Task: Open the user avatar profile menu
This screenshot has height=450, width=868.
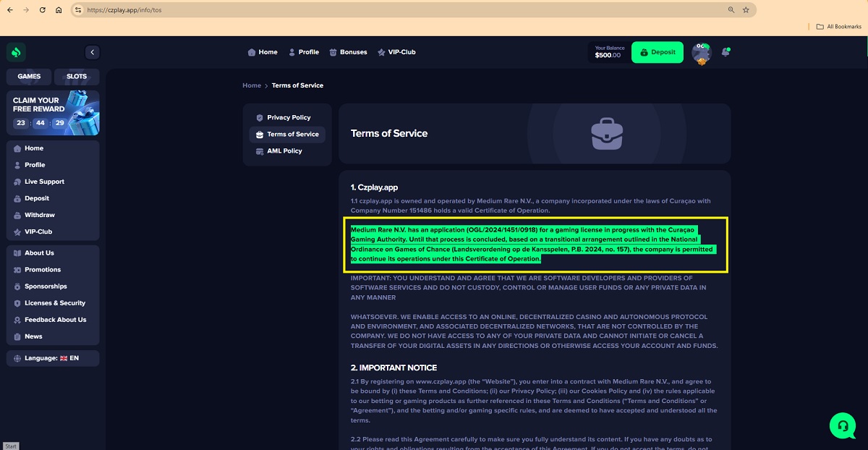Action: (701, 53)
